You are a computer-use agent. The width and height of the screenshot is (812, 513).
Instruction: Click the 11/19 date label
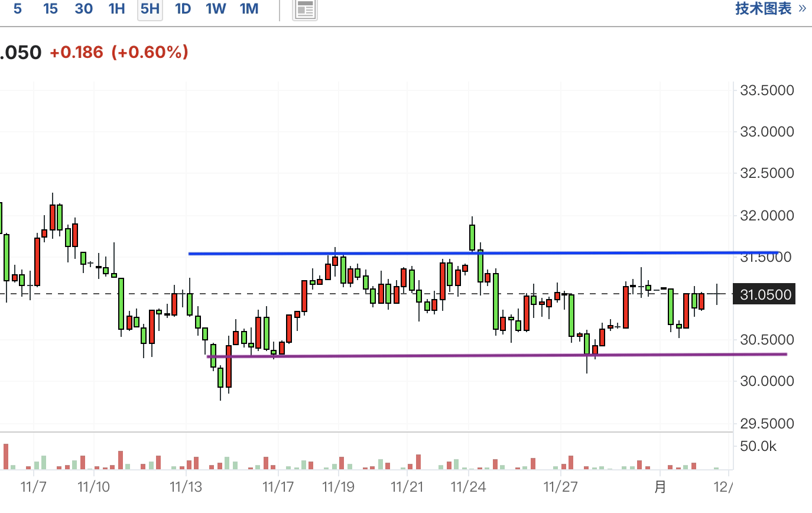(338, 487)
